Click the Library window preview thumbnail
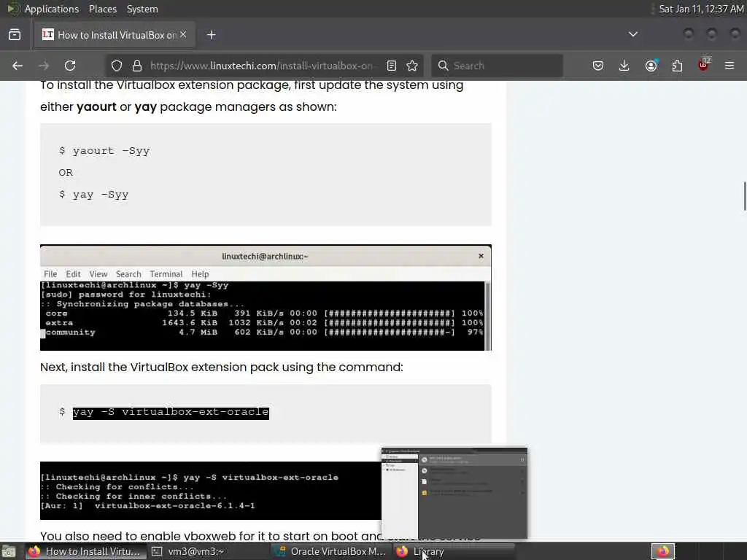Screen dimensions: 747x560 [x=454, y=493]
